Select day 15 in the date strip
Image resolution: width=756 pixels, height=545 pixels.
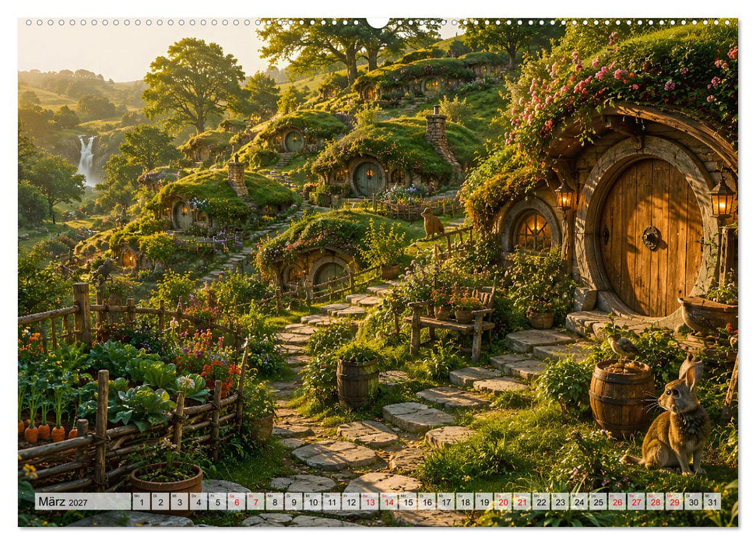(x=408, y=501)
